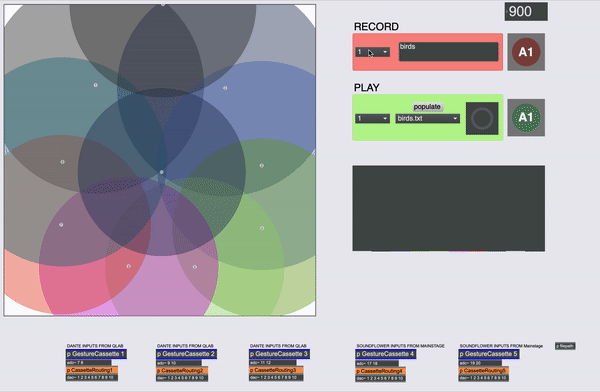Image resolution: width=600 pixels, height=392 pixels.
Task: Hit the dark circle bang button in PLAY
Action: click(x=482, y=118)
